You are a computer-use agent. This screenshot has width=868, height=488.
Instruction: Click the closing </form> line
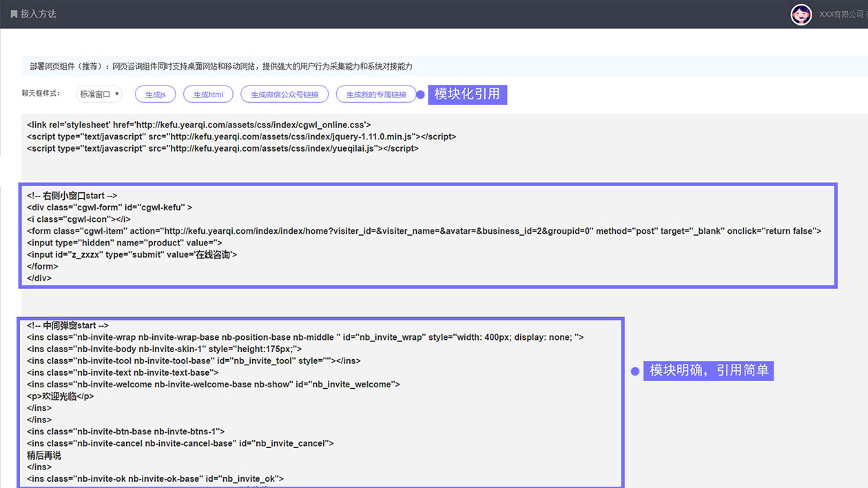[x=43, y=266]
